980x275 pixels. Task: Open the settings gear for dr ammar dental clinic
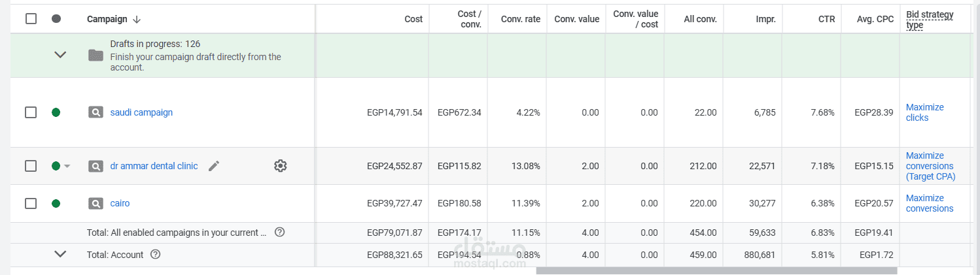point(281,166)
